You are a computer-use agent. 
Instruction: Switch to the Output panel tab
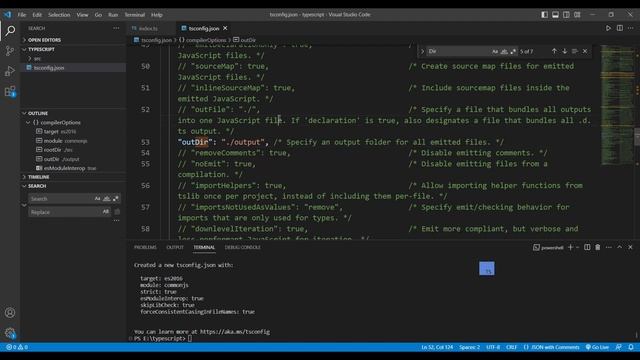pyautogui.click(x=175, y=247)
